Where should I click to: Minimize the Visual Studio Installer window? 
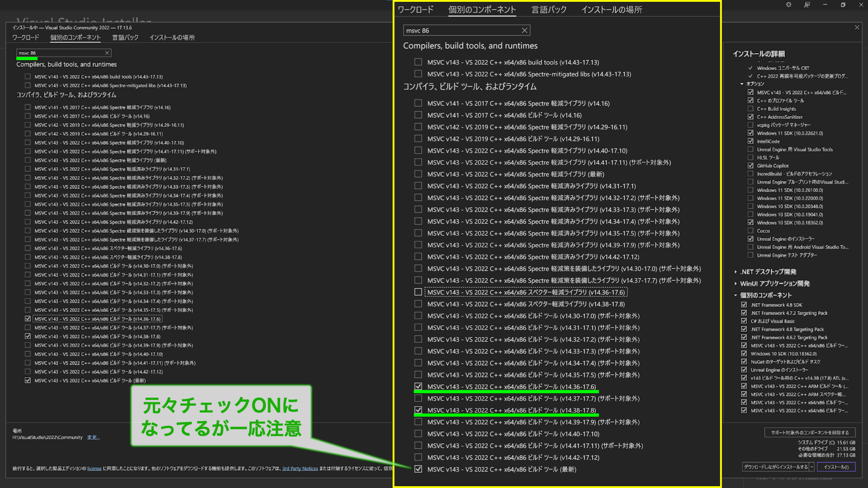pyautogui.click(x=825, y=5)
